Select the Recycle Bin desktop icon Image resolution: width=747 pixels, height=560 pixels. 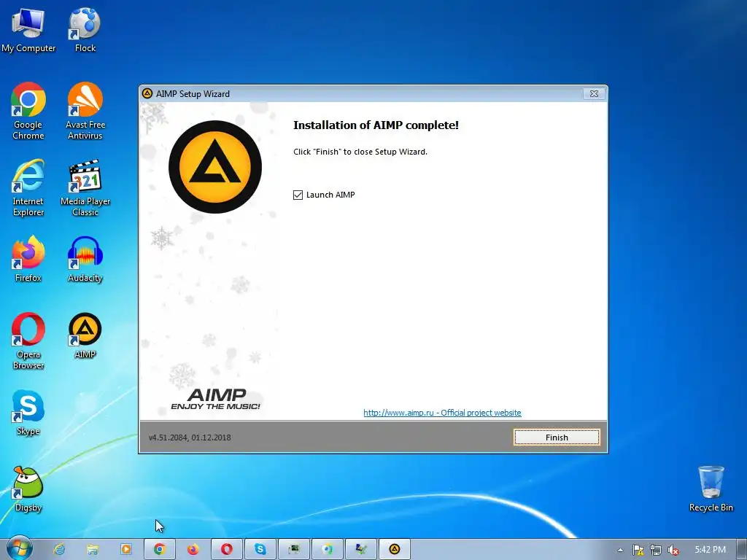[x=711, y=489]
